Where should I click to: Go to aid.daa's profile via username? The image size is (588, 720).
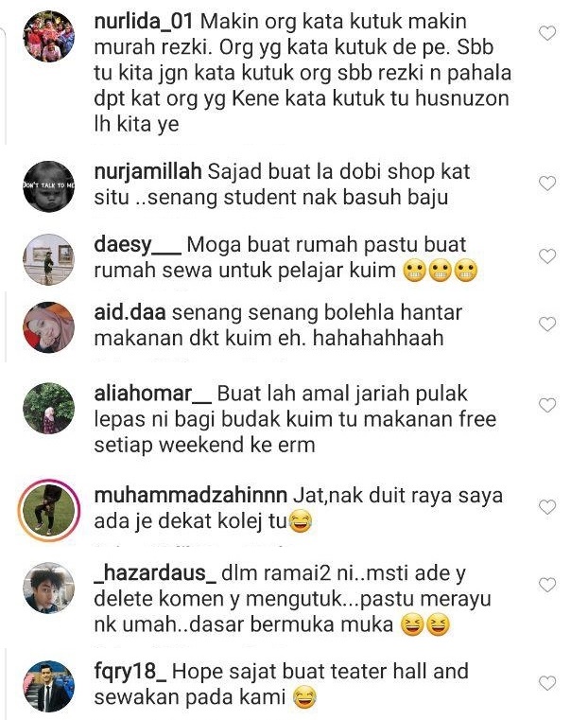[130, 313]
